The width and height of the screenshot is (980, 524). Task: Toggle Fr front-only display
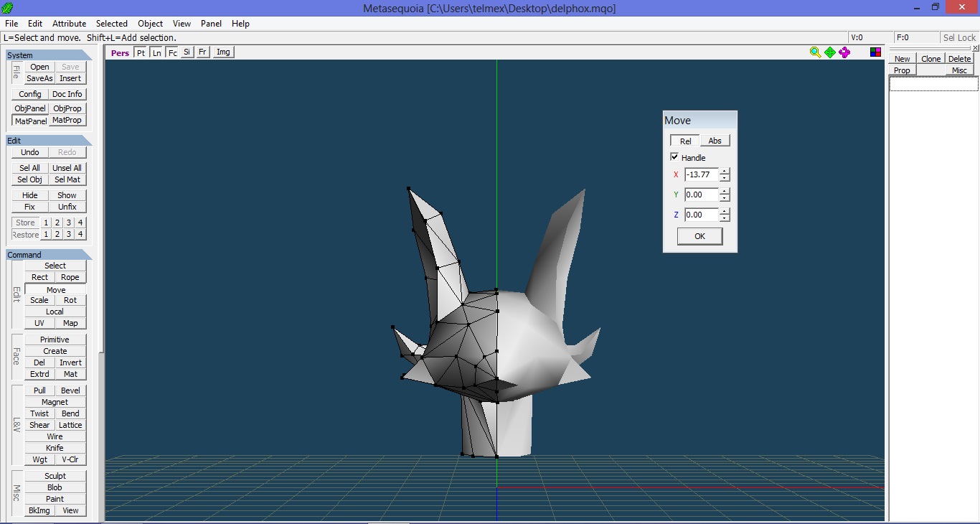(x=202, y=52)
